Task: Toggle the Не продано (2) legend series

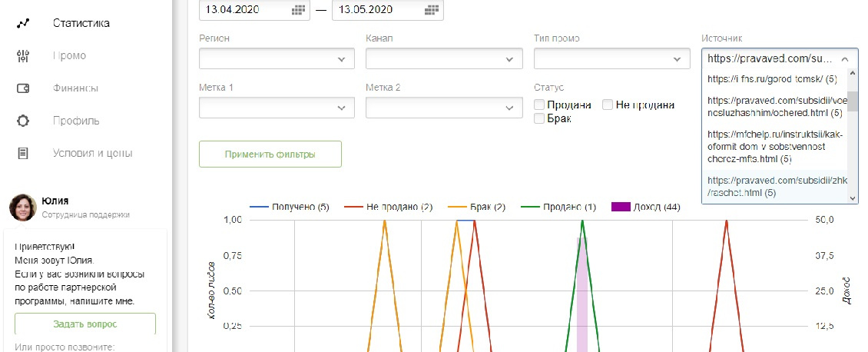Action: coord(388,207)
